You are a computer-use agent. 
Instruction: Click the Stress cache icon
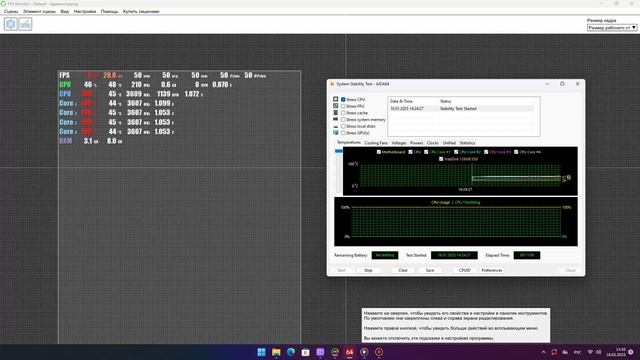[336, 113]
